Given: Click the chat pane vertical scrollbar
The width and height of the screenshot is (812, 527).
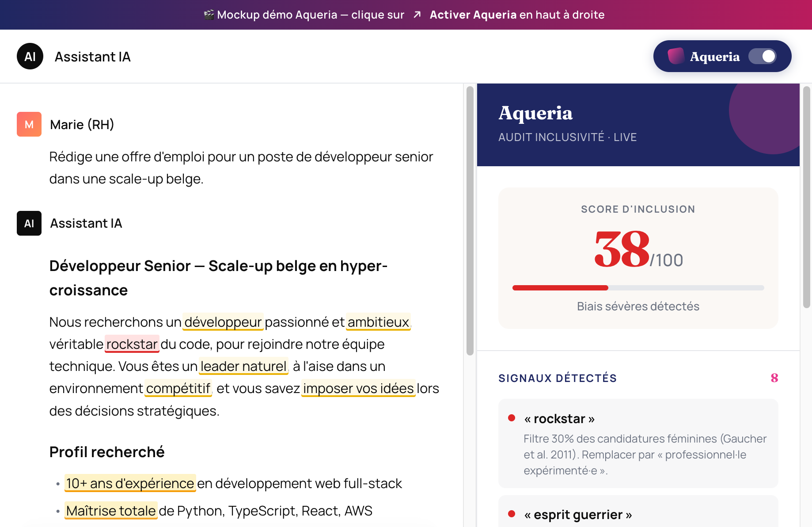Looking at the screenshot, I should point(470,221).
